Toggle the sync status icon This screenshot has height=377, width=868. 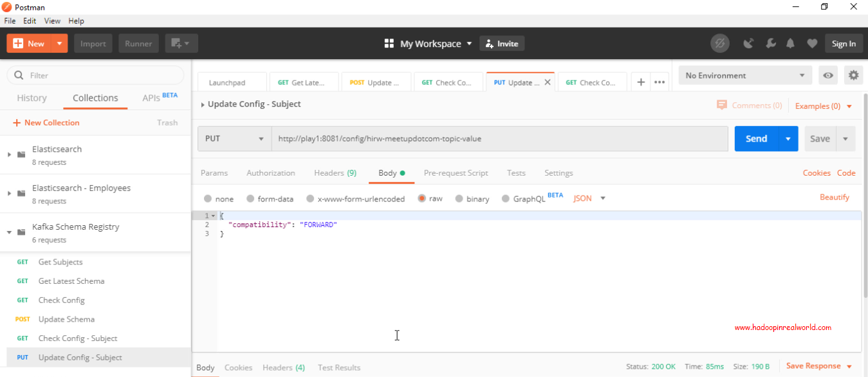point(720,43)
